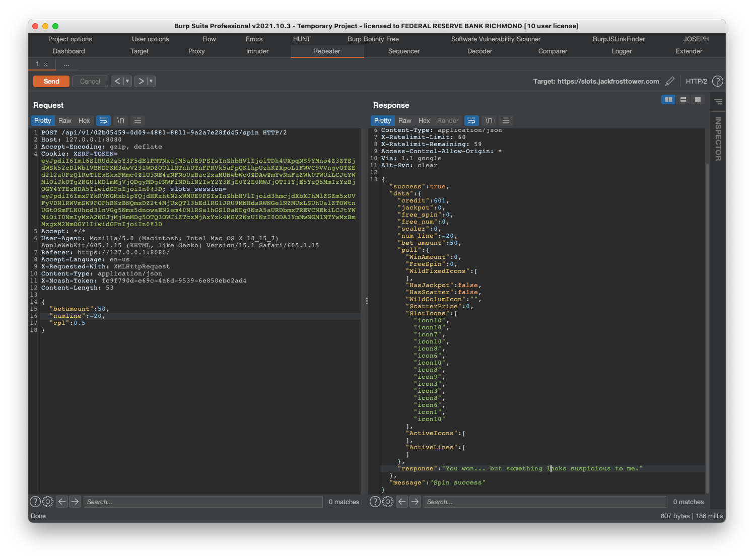
Task: Select the Response Raw view
Action: pos(405,120)
